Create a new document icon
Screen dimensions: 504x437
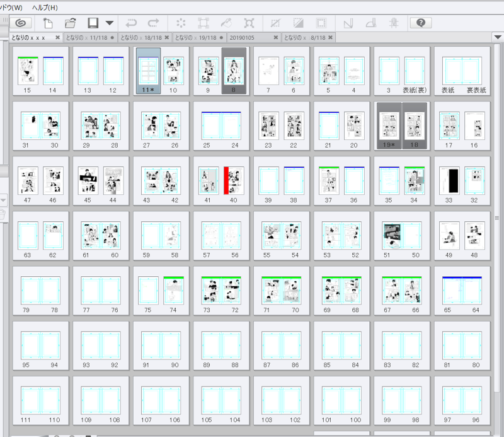click(x=48, y=23)
